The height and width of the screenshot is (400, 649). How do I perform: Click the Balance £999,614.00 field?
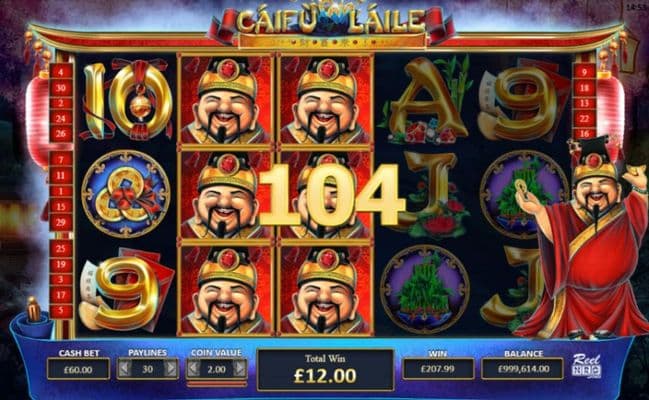523,369
